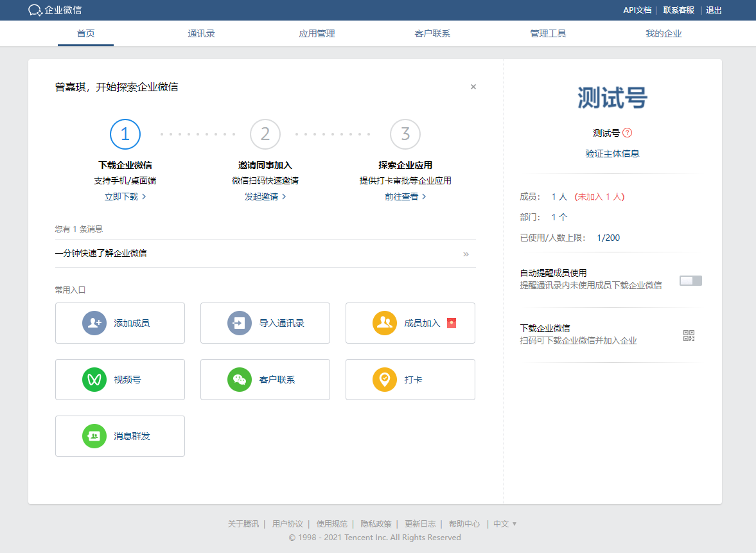This screenshot has width=756, height=553.
Task: Click the 成员加入 button label
Action: (x=423, y=323)
